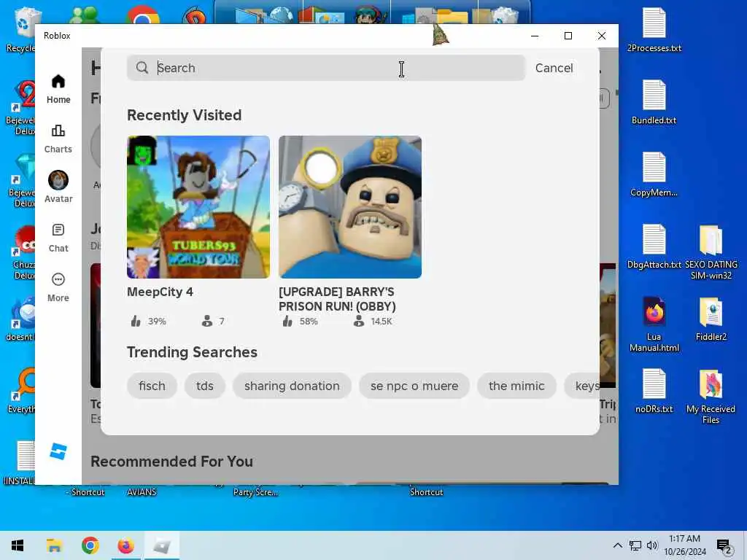Select the 'tds' trending search
The height and width of the screenshot is (560, 747).
pos(205,386)
